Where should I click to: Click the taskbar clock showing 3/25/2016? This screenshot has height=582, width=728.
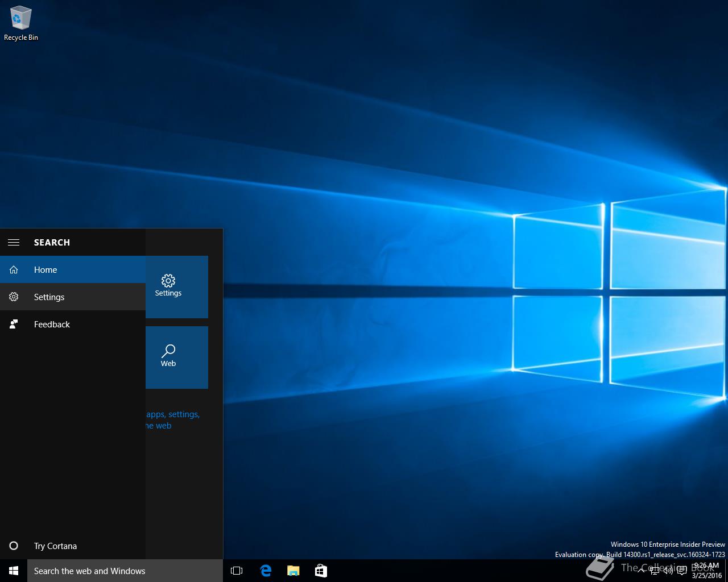pyautogui.click(x=707, y=571)
